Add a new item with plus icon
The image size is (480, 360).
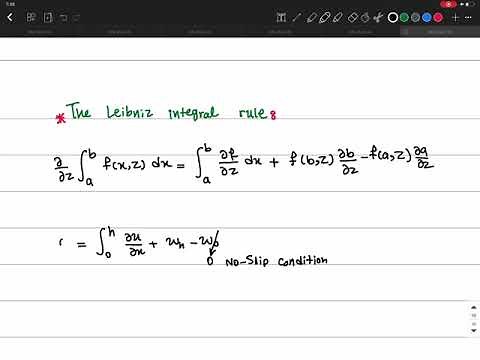coord(456,18)
